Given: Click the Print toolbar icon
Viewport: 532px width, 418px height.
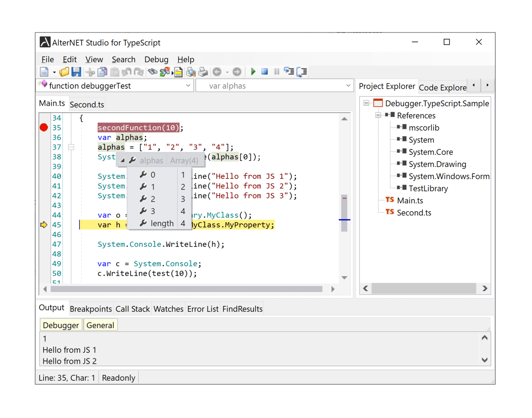Looking at the screenshot, I should [x=203, y=72].
